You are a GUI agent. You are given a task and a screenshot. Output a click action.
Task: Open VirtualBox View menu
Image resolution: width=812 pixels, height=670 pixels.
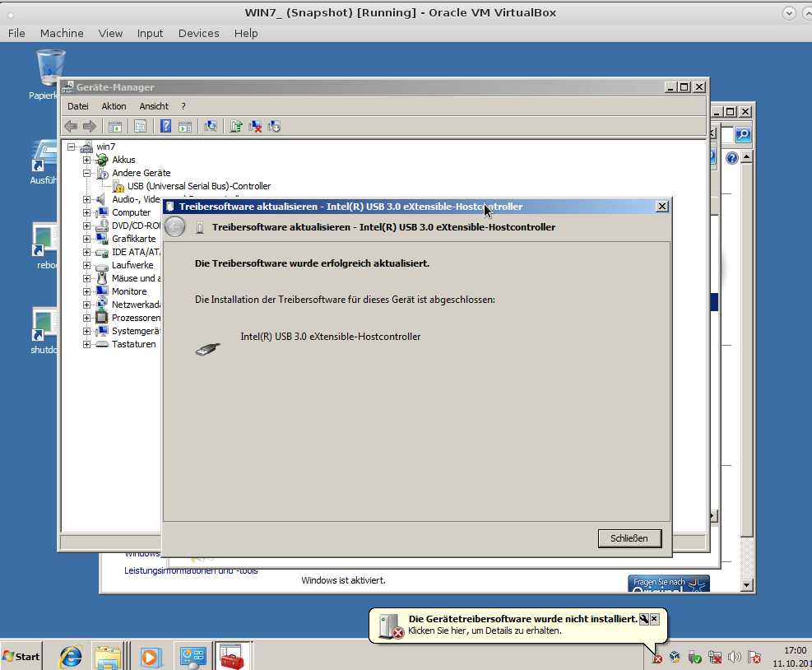tap(110, 33)
